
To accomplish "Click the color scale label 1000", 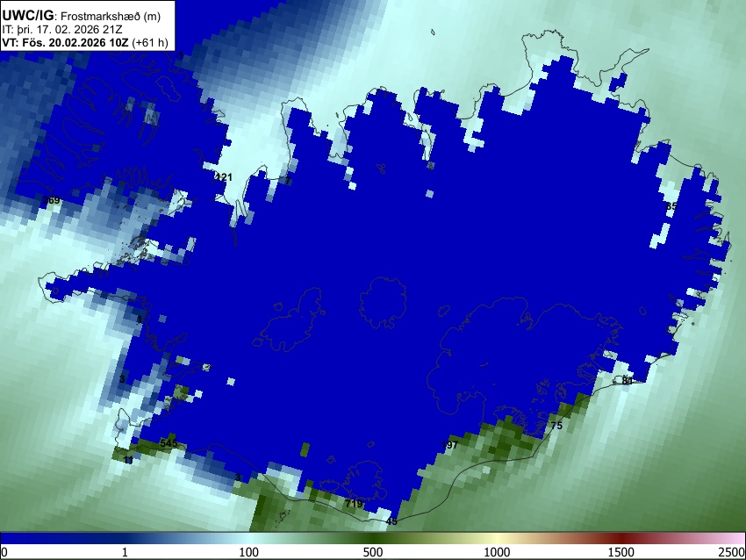I will tap(497, 552).
